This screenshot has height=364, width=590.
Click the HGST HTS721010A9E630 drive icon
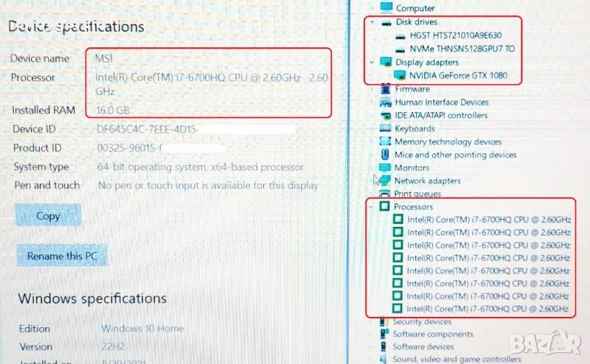coord(400,36)
